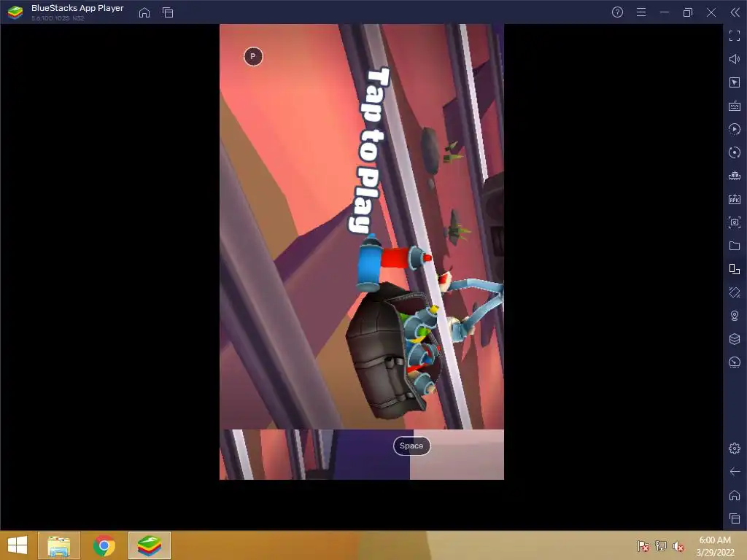Click the Home icon at sidebar bottom
Viewport: 747px width, 560px height.
tap(735, 495)
